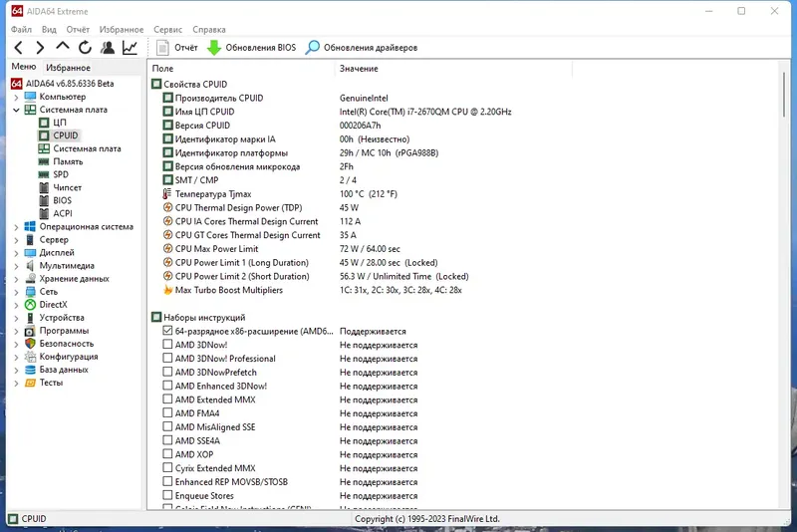Open the Избранное menu in the menu bar

point(122,30)
